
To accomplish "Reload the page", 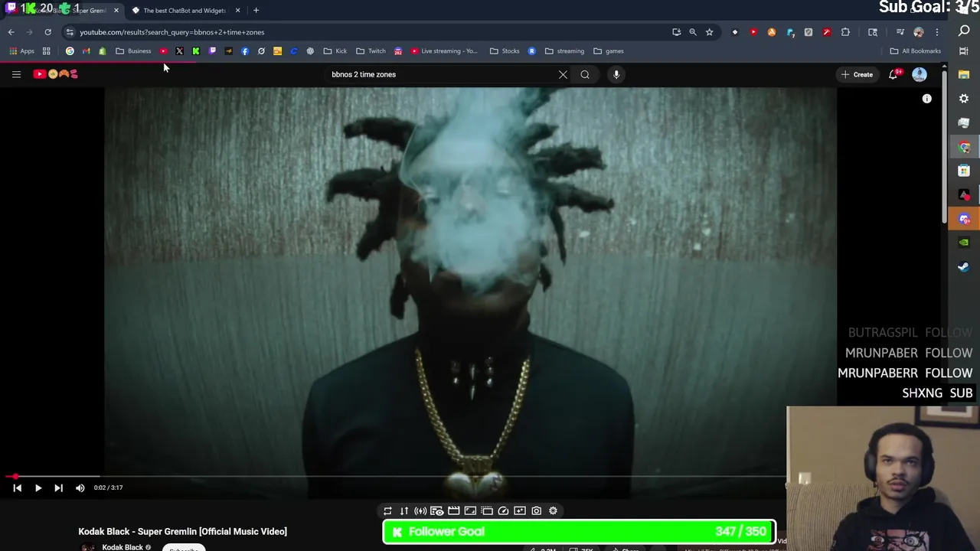I will click(47, 32).
